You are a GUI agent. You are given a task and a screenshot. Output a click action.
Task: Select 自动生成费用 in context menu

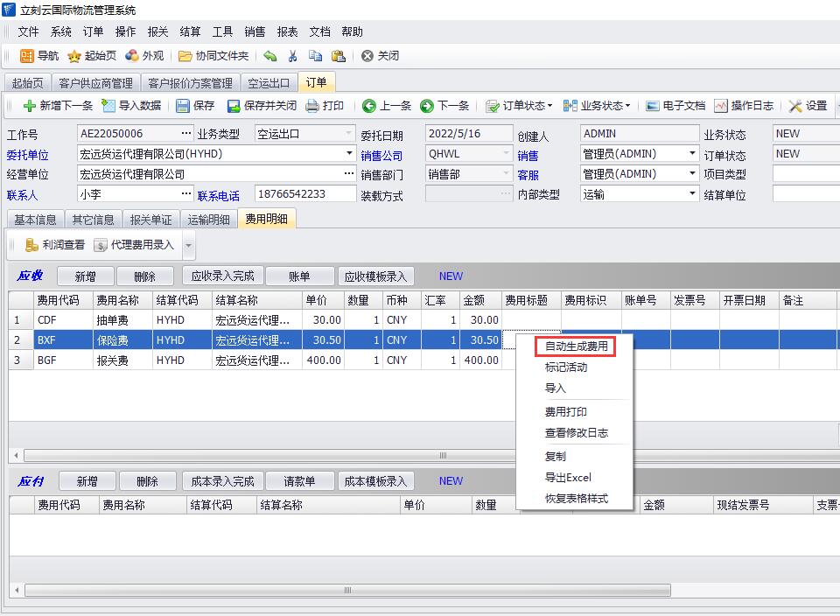[x=576, y=346]
